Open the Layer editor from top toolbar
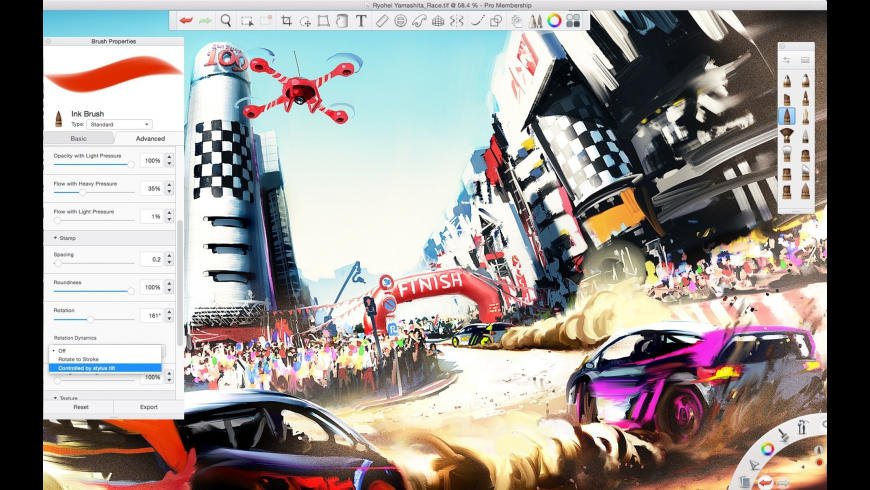870x490 pixels. pos(517,21)
